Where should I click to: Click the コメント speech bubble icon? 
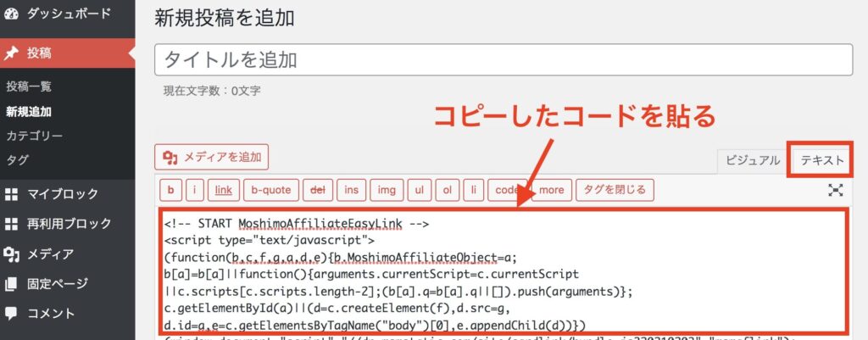pyautogui.click(x=12, y=314)
